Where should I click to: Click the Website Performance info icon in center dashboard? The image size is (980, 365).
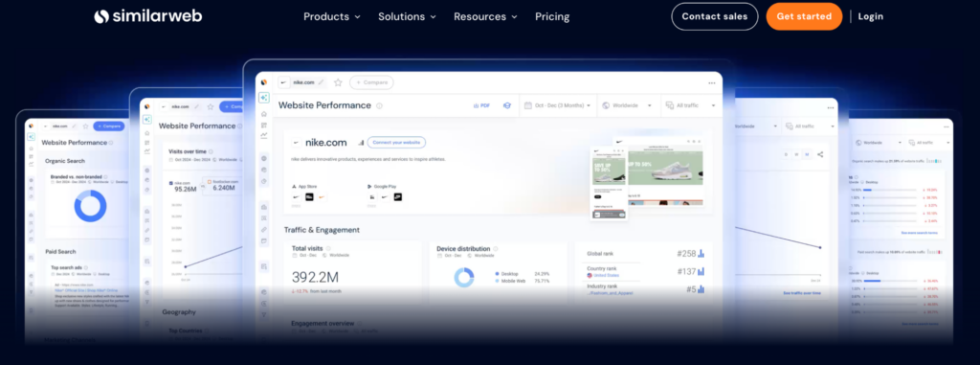(379, 105)
